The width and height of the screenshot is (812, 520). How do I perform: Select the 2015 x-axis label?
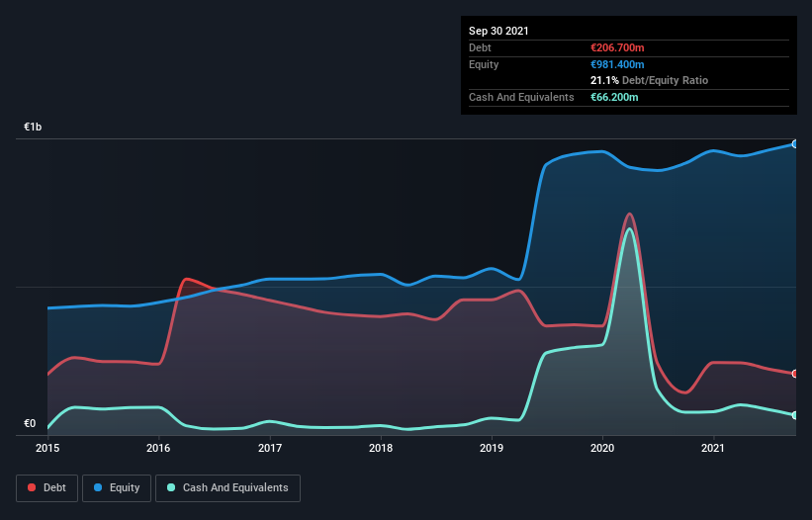(47, 448)
